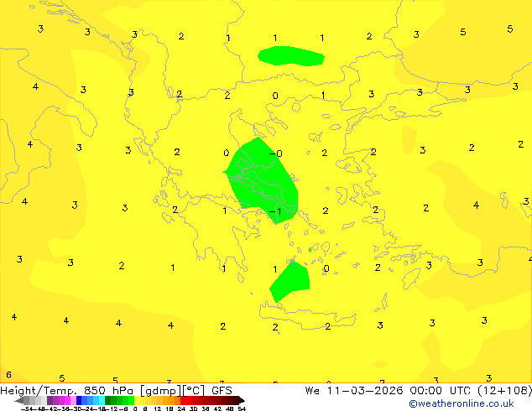
Task: Pick the light pink legend swatch
Action: click(73, 400)
